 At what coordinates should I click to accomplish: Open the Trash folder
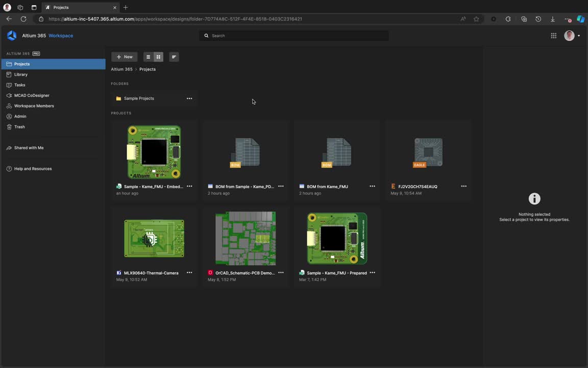click(19, 127)
